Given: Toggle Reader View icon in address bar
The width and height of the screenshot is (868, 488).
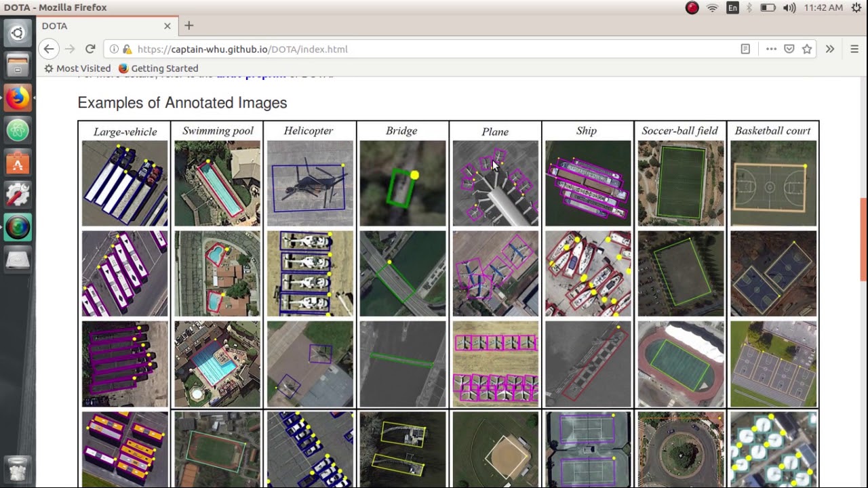Looking at the screenshot, I should pyautogui.click(x=745, y=49).
